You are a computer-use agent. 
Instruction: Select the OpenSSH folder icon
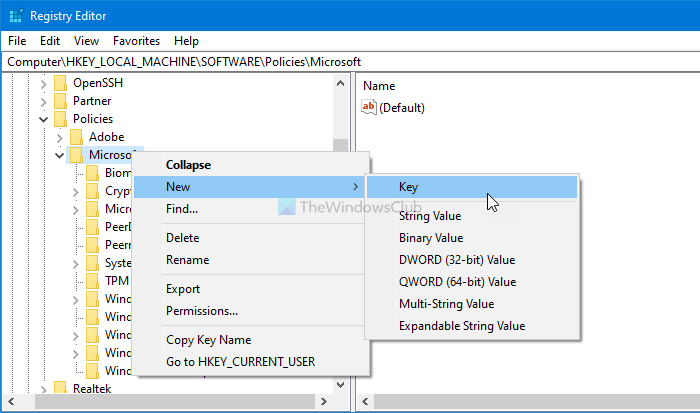(60, 82)
